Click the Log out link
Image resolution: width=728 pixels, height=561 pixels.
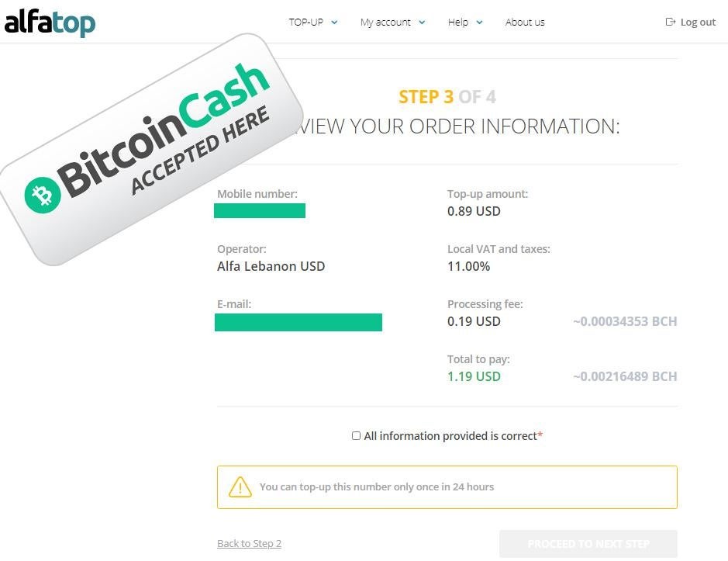(698, 22)
